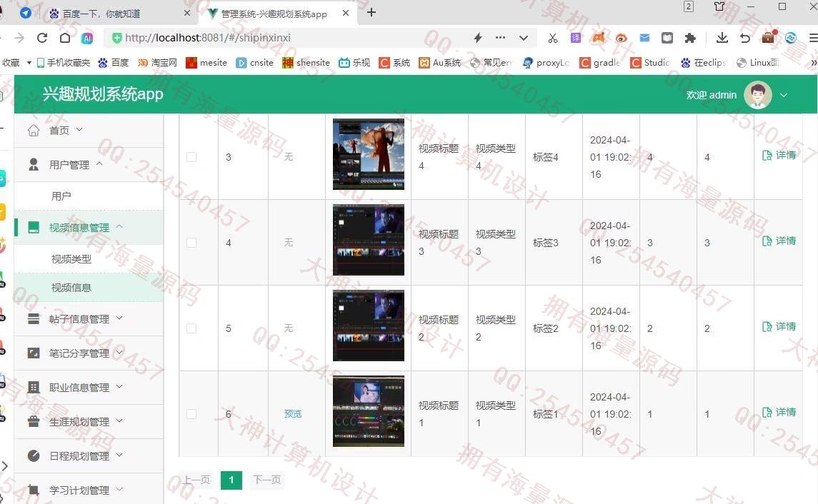Open the hamburger main menu icon
This screenshot has height=504, width=818.
(x=813, y=38)
